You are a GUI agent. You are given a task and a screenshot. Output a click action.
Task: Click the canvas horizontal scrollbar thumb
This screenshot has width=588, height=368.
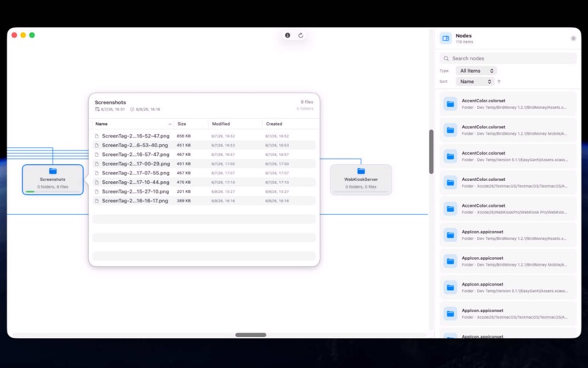pos(251,335)
